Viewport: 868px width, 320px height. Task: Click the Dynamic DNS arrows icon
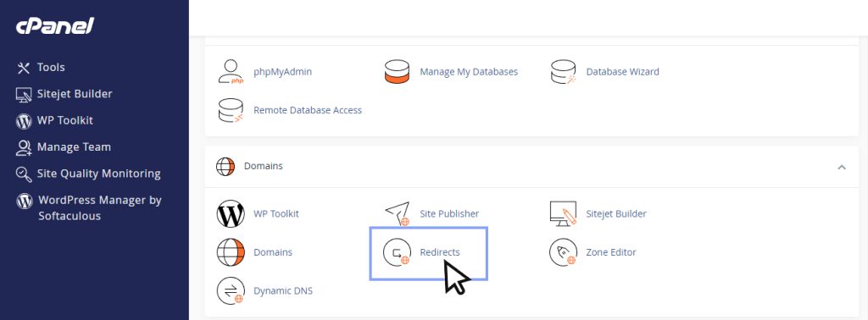[x=231, y=290]
